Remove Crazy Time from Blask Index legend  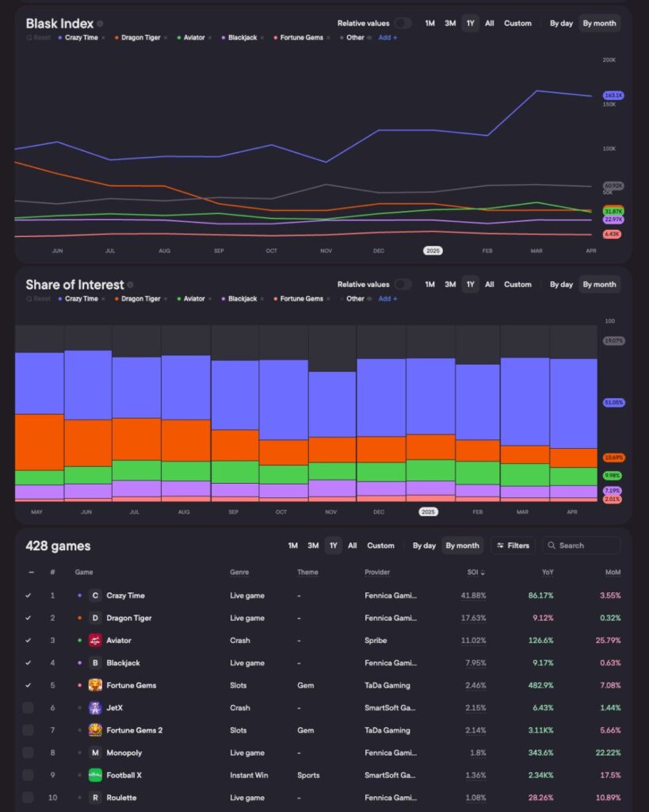pos(103,37)
